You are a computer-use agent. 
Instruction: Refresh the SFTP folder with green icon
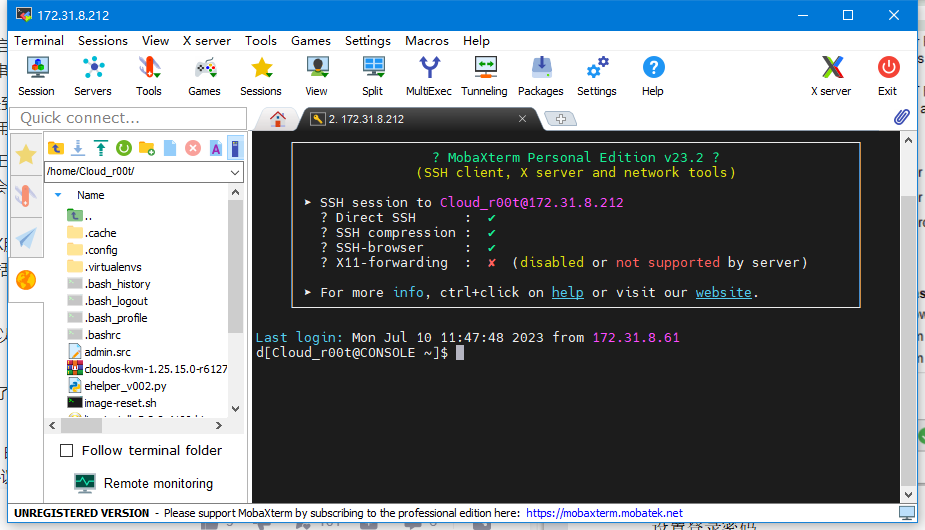123,148
